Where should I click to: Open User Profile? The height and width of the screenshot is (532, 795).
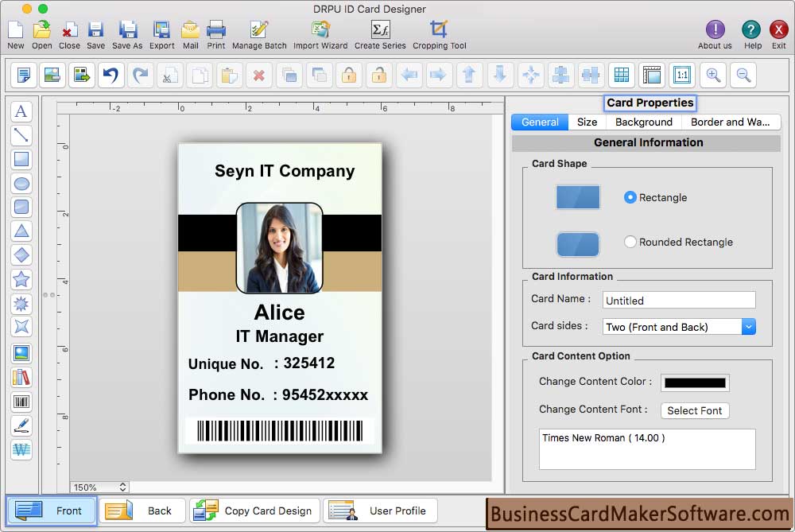[380, 511]
